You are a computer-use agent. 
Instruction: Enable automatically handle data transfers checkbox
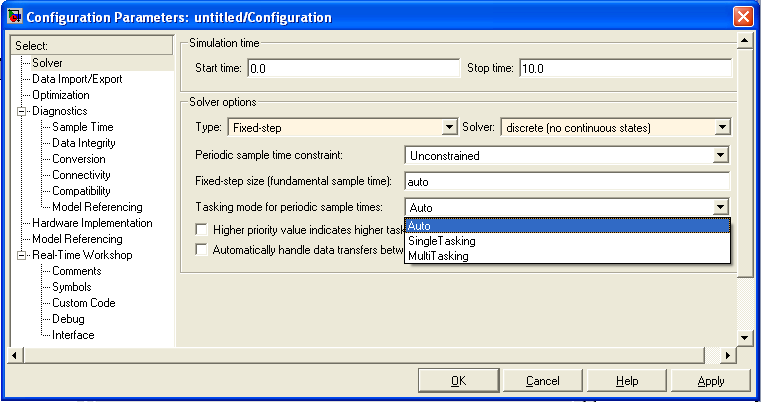[203, 250]
